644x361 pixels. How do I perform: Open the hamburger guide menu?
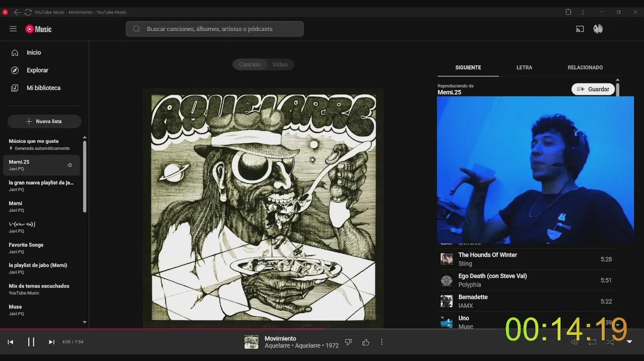13,29
